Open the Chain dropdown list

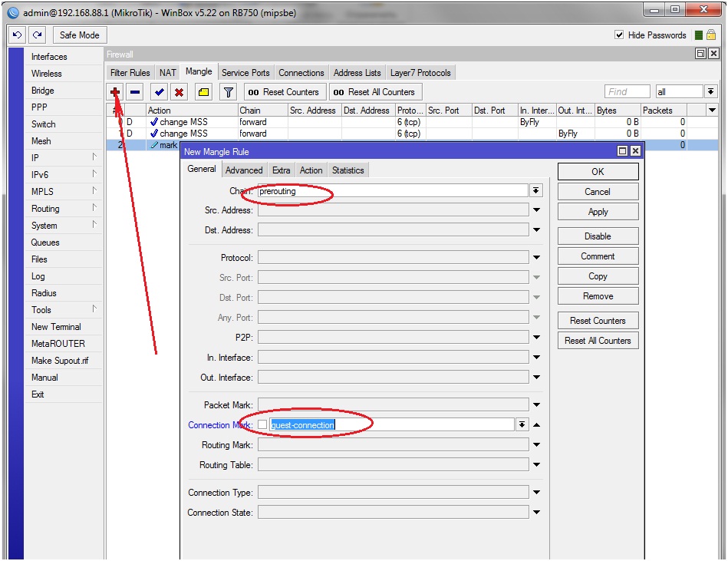pyautogui.click(x=536, y=191)
